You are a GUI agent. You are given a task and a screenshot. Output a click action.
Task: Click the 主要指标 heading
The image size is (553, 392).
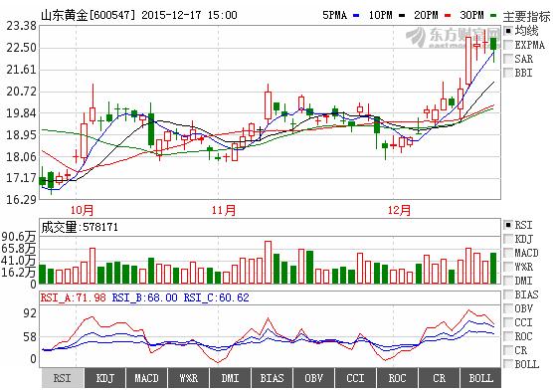point(526,16)
